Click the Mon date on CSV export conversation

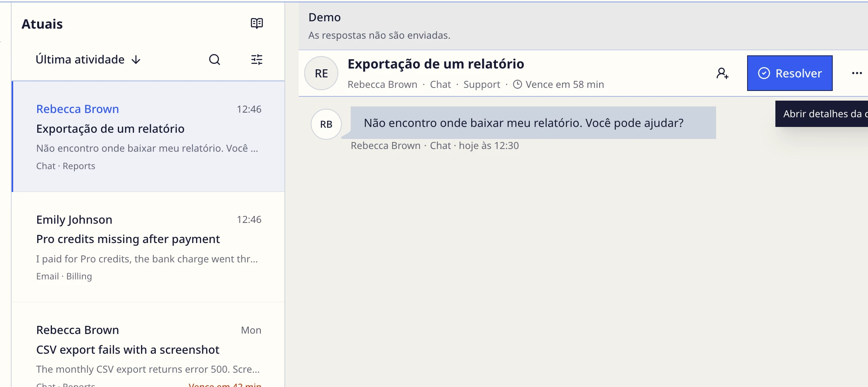tap(251, 330)
